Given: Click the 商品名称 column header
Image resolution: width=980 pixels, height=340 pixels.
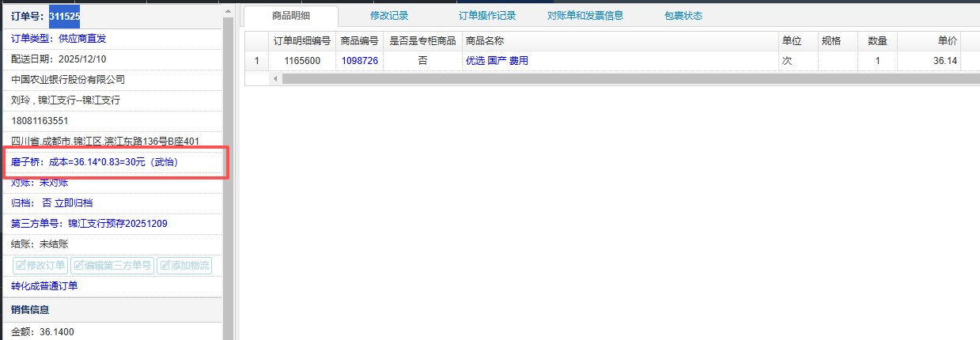Looking at the screenshot, I should tap(486, 40).
